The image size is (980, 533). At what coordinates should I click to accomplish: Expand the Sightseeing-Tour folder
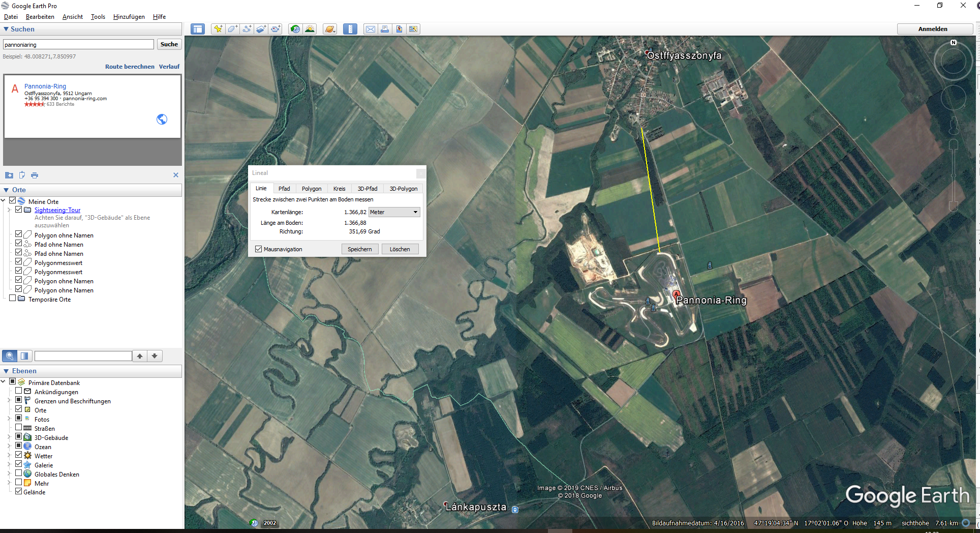(9, 210)
